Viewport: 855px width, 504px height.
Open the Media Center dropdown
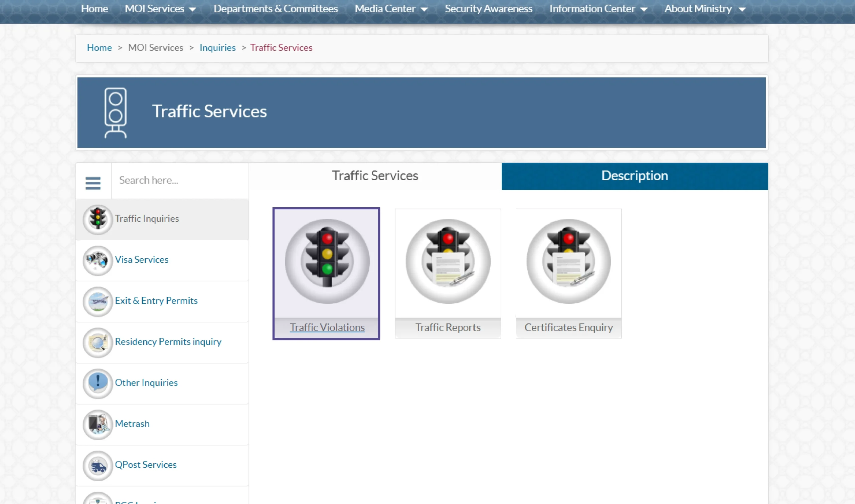click(391, 9)
